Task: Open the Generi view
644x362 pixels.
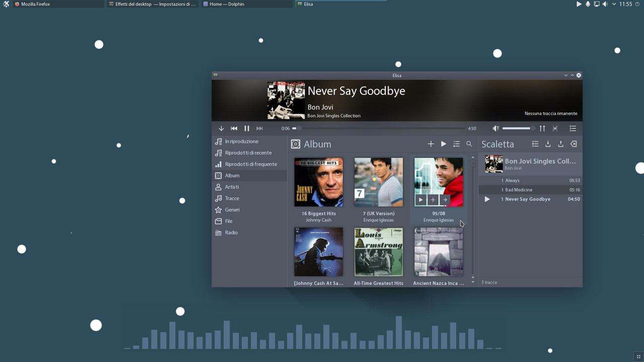Action: point(250,210)
